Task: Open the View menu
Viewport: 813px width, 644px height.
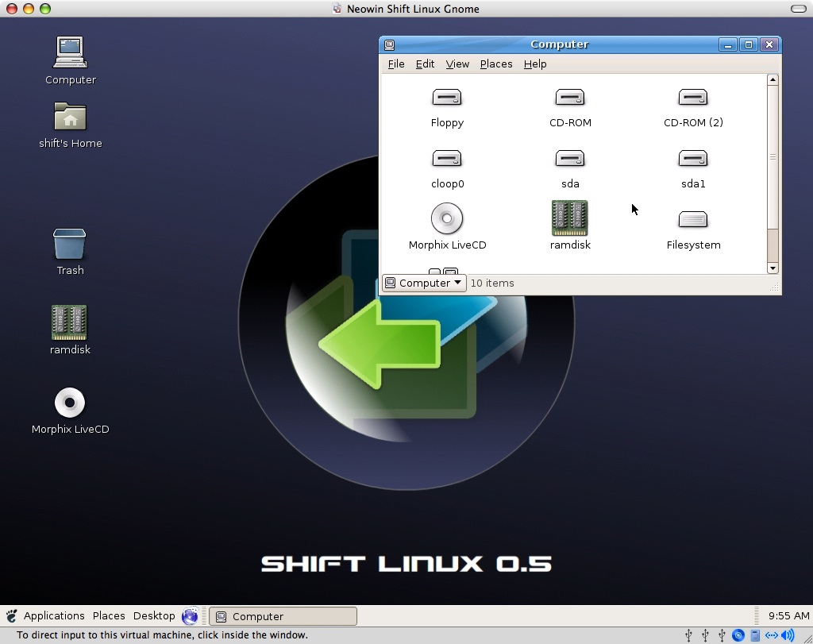Action: (x=457, y=64)
